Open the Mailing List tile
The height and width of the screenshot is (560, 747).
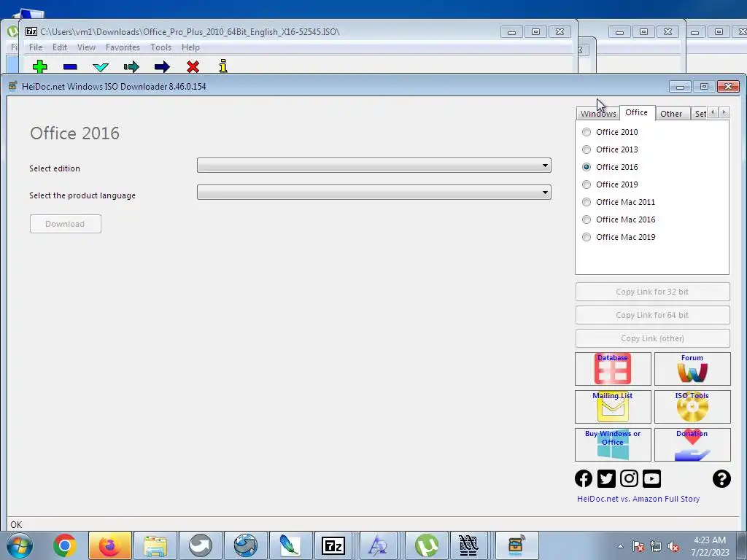[x=613, y=407]
